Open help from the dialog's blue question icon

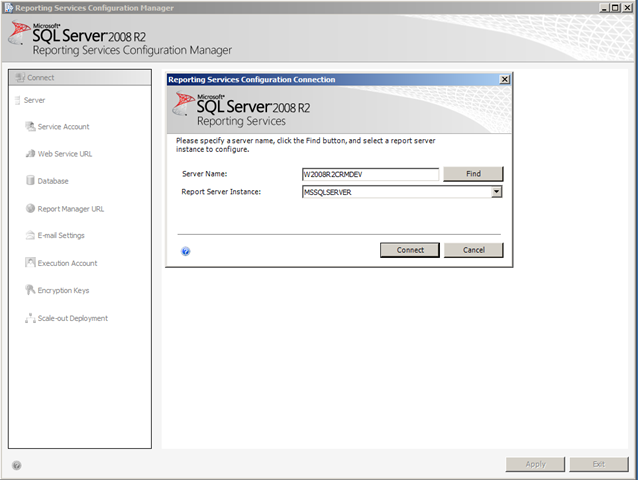pos(186,251)
